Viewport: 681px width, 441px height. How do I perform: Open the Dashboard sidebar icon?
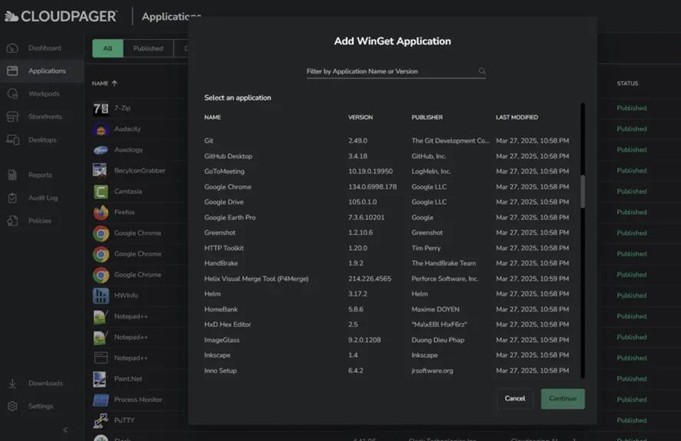click(x=12, y=48)
